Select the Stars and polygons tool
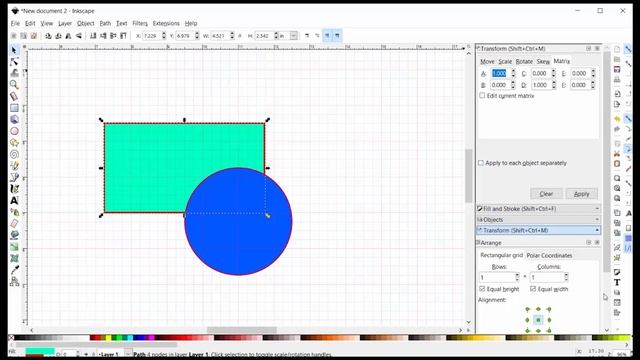 (x=14, y=143)
